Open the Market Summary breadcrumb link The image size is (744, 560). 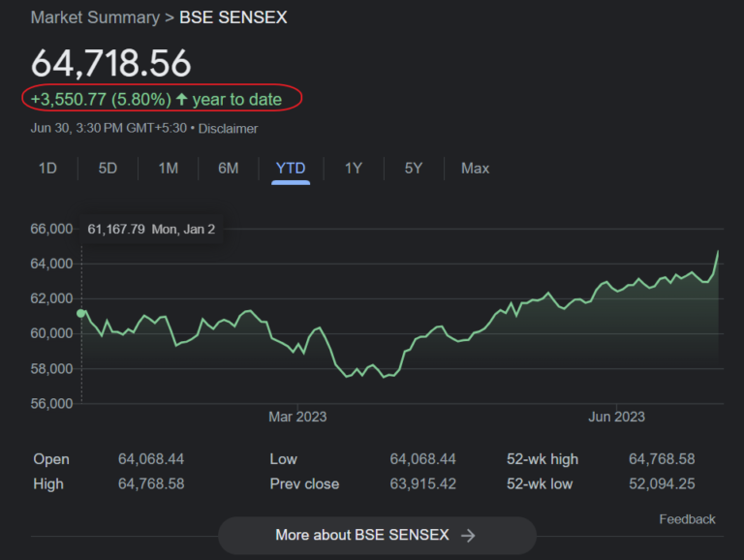click(x=95, y=17)
